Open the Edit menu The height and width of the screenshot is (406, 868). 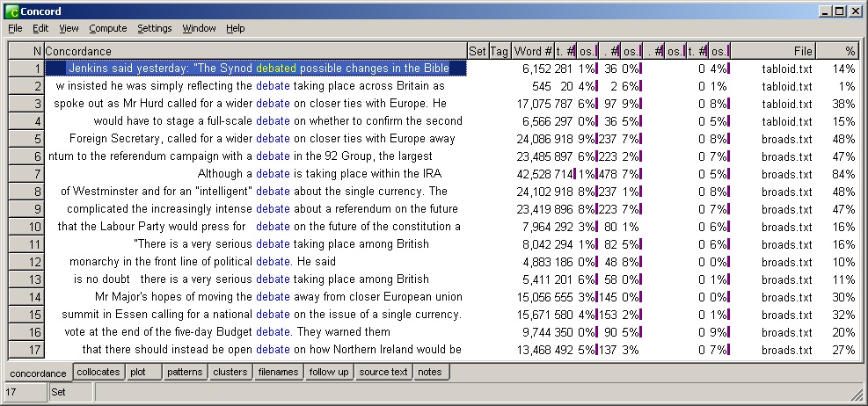pyautogui.click(x=40, y=28)
